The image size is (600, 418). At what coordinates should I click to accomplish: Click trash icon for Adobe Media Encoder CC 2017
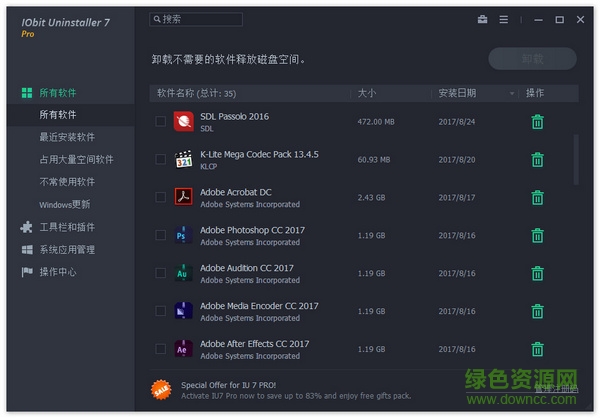click(537, 312)
